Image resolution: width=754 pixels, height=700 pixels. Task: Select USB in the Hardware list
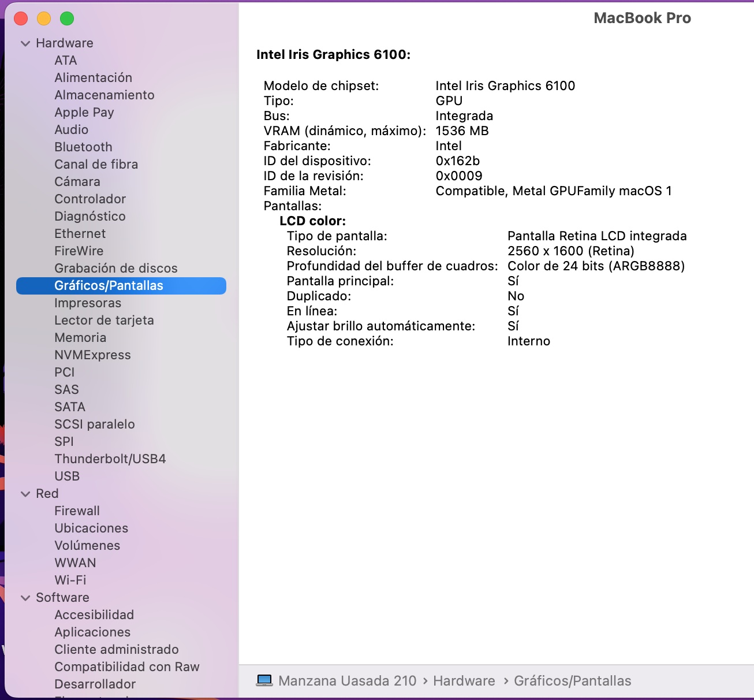pyautogui.click(x=67, y=476)
